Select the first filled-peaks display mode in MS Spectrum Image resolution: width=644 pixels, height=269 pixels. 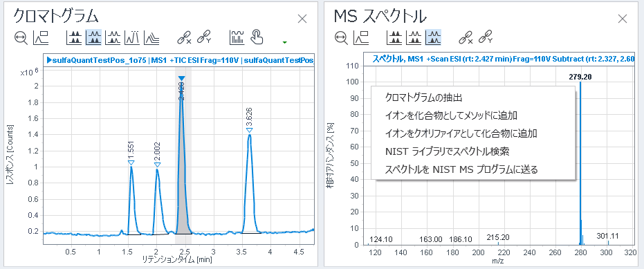pyautogui.click(x=394, y=38)
